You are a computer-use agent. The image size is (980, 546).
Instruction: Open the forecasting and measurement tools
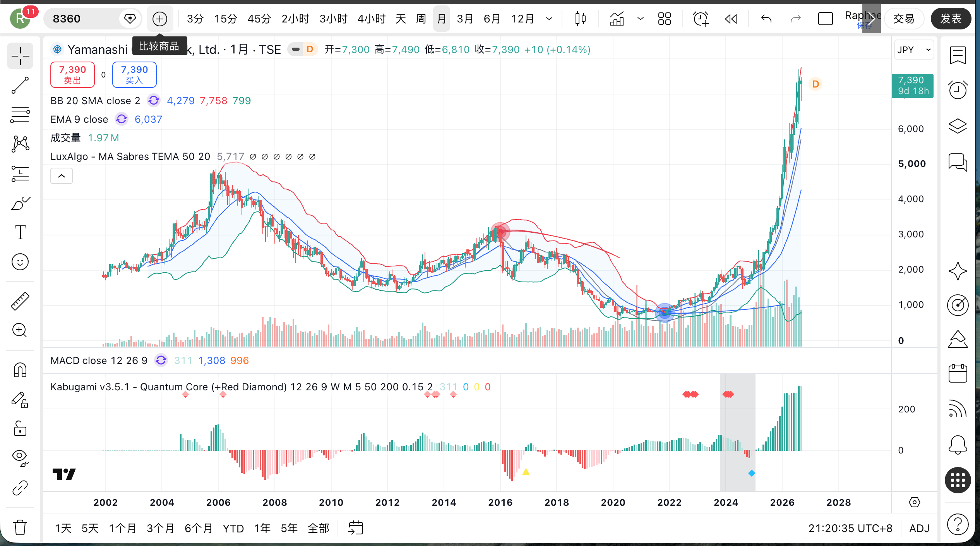(20, 174)
